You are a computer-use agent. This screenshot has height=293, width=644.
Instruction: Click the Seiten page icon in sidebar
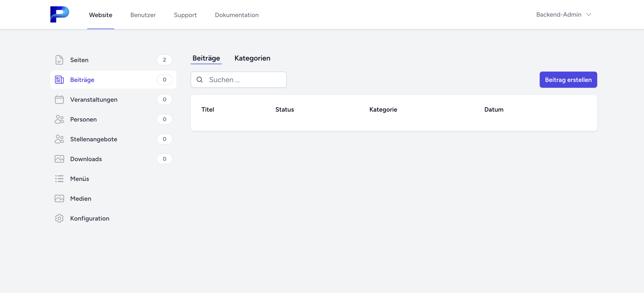coord(59,60)
